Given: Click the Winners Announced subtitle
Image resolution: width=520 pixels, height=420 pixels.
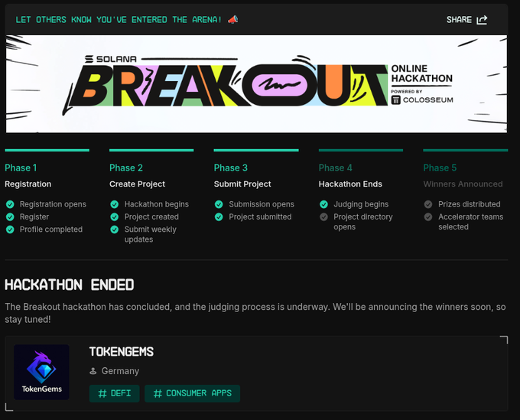Looking at the screenshot, I should [463, 184].
